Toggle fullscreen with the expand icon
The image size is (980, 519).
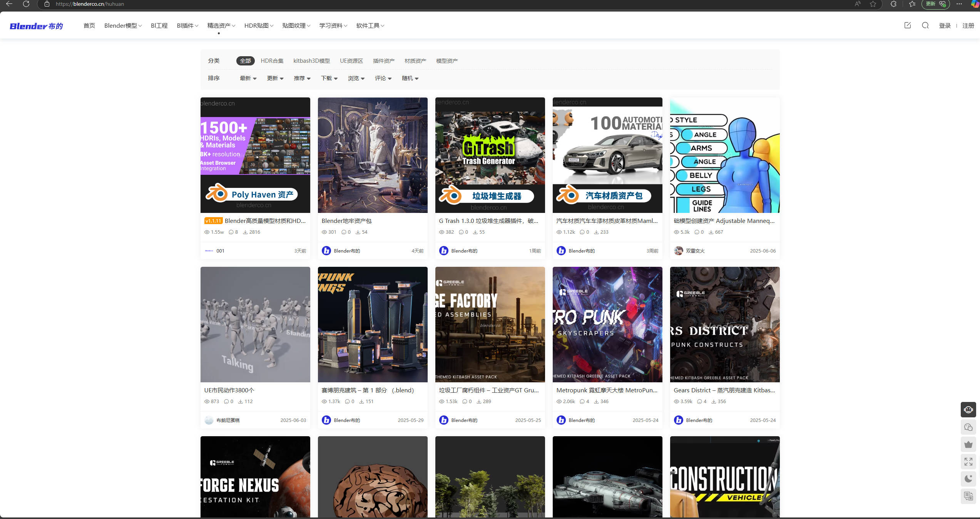968,462
